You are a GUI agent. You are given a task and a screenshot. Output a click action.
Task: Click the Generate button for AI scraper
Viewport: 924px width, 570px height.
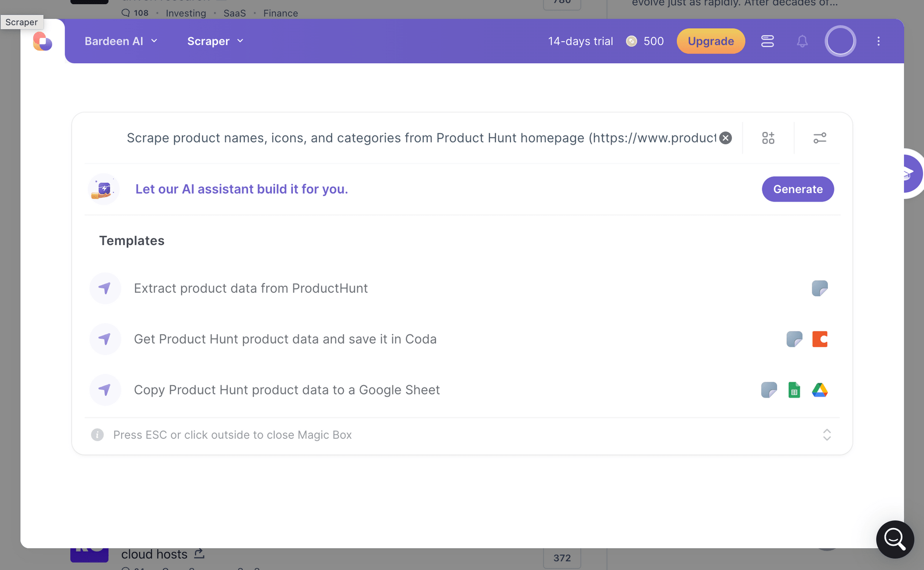click(797, 189)
